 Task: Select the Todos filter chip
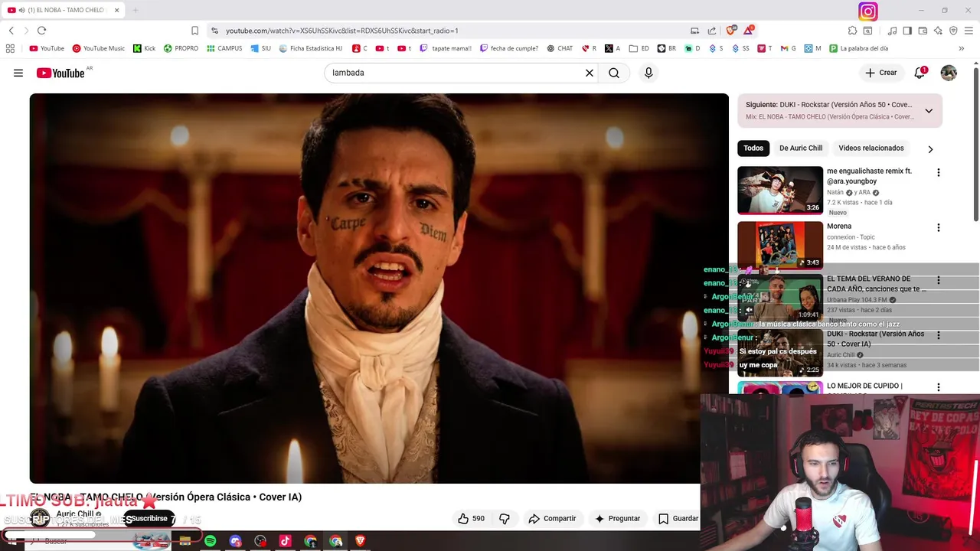(x=753, y=148)
